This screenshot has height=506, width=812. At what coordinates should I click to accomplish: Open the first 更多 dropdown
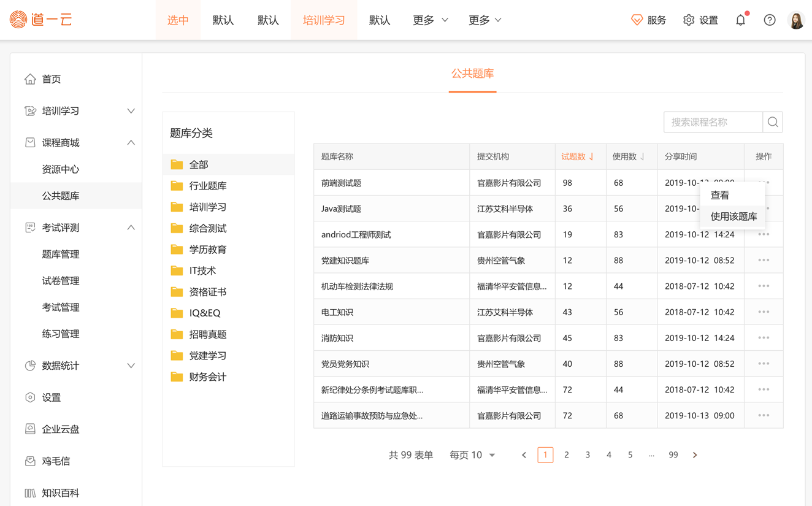pyautogui.click(x=430, y=20)
